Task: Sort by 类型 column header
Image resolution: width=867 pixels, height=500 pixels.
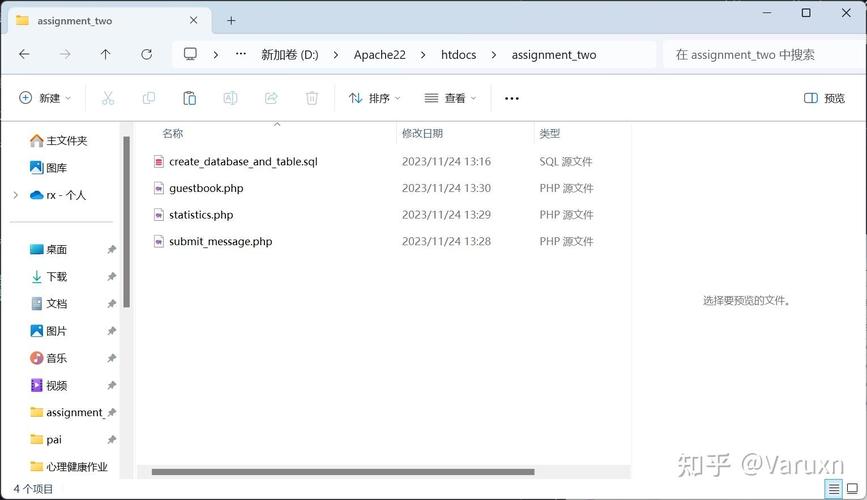Action: pos(550,133)
